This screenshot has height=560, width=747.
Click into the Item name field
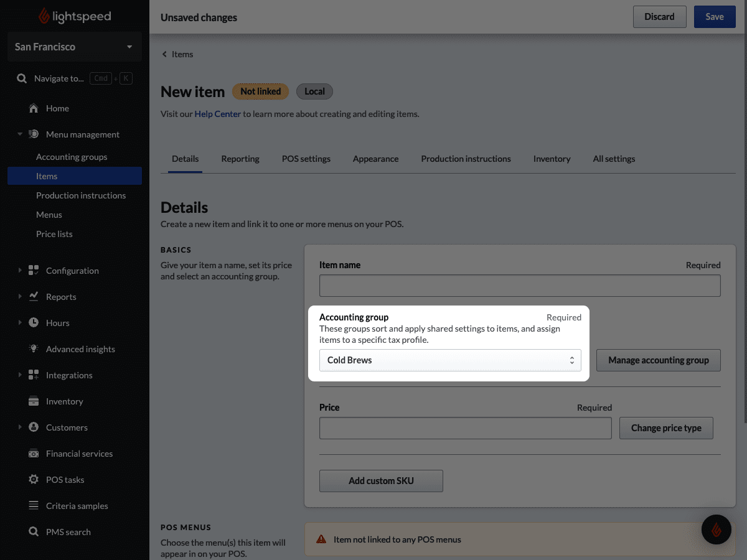519,286
